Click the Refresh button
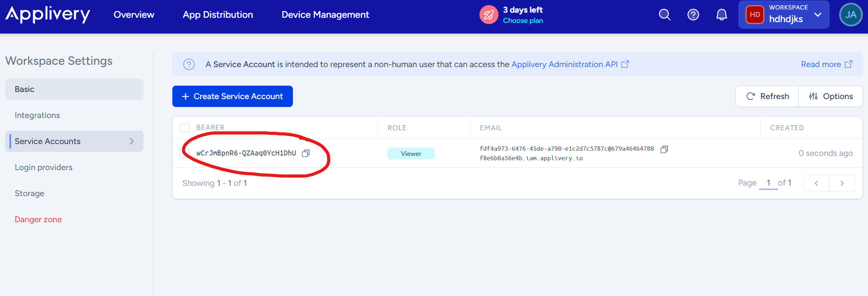 pyautogui.click(x=767, y=96)
